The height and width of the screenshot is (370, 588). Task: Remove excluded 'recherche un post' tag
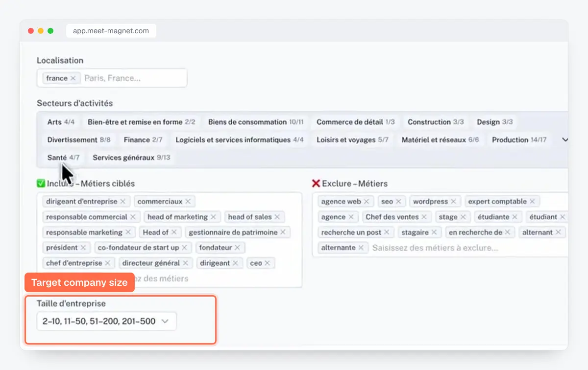point(387,232)
